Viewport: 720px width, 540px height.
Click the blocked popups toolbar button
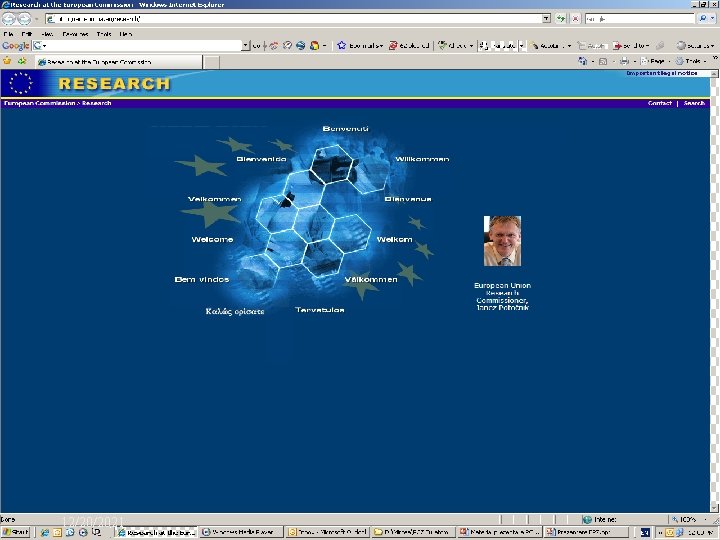tap(409, 45)
